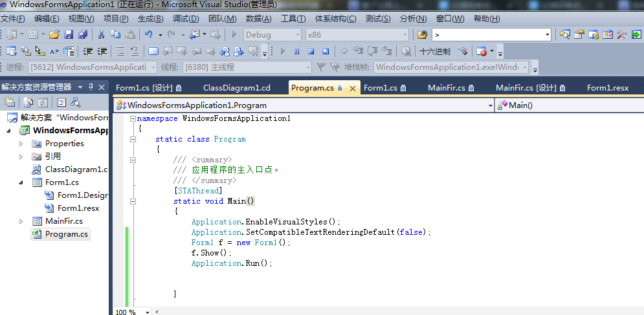Viewport: 644px width, 315px height.
Task: Select ClassDiagram1.cd in the solution tree
Action: 69,169
